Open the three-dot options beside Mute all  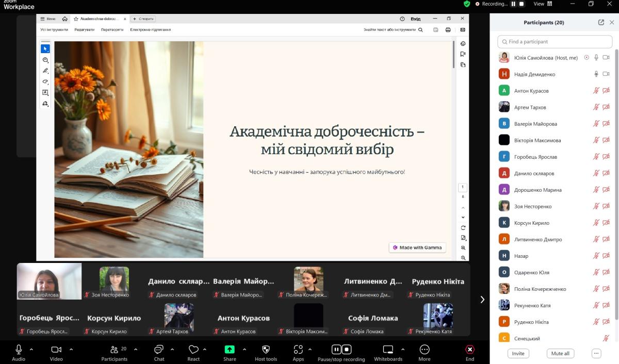[596, 354]
